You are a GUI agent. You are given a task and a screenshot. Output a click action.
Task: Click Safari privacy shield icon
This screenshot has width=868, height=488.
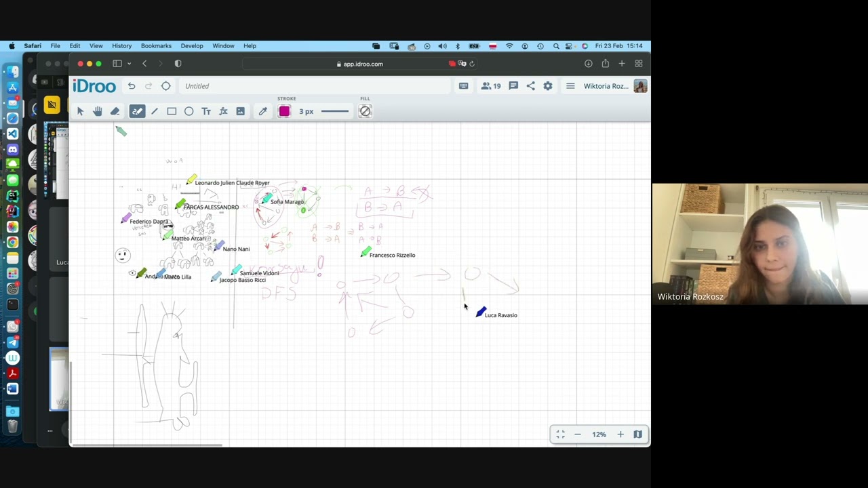pyautogui.click(x=178, y=64)
